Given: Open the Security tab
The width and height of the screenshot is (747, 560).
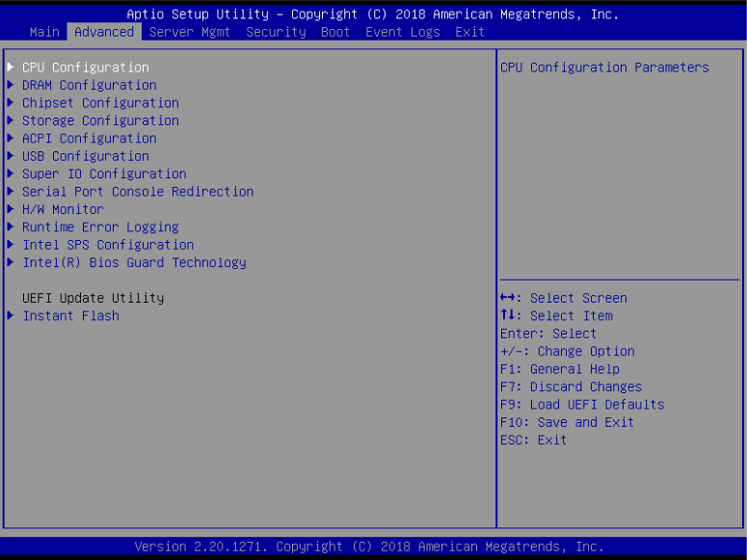Looking at the screenshot, I should pyautogui.click(x=276, y=32).
